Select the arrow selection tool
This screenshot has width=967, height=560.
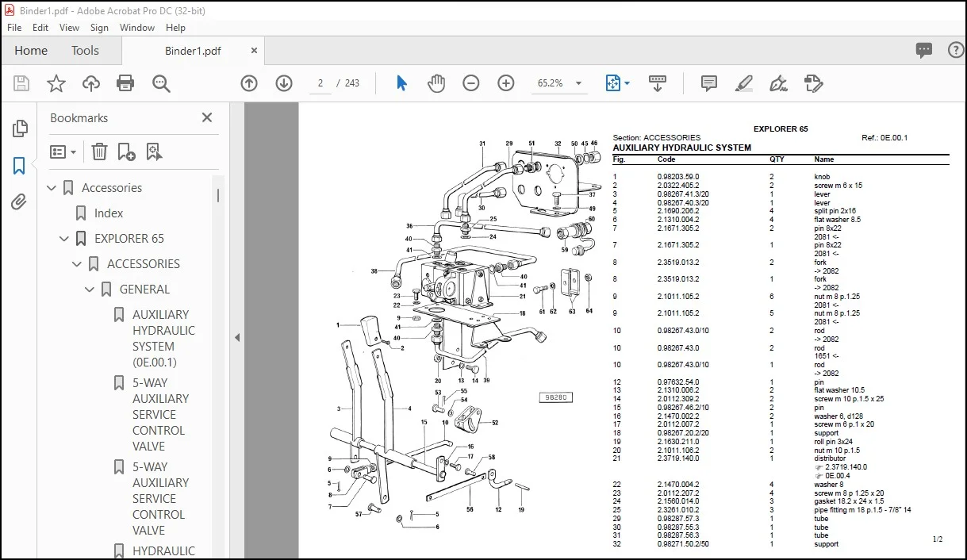pos(401,83)
